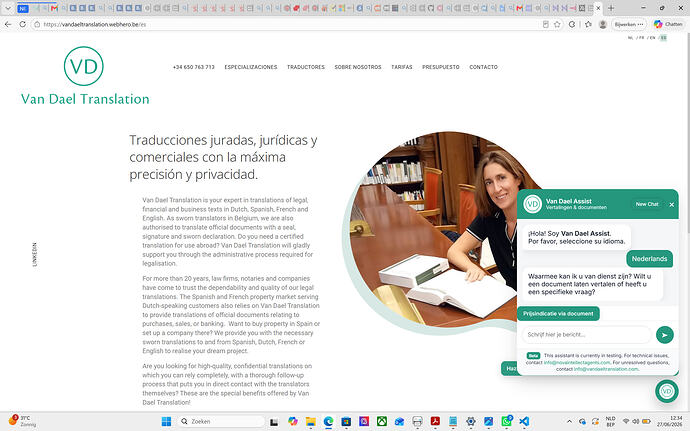The height and width of the screenshot is (431, 690).
Task: Open the Copilot Chatten button
Action: tap(668, 25)
